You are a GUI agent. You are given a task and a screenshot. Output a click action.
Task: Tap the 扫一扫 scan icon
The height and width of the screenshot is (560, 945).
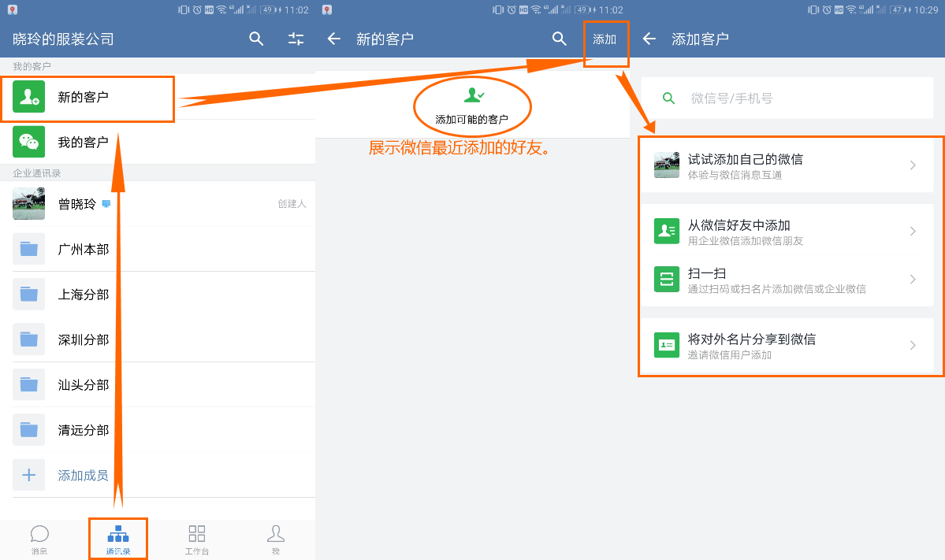pyautogui.click(x=667, y=280)
